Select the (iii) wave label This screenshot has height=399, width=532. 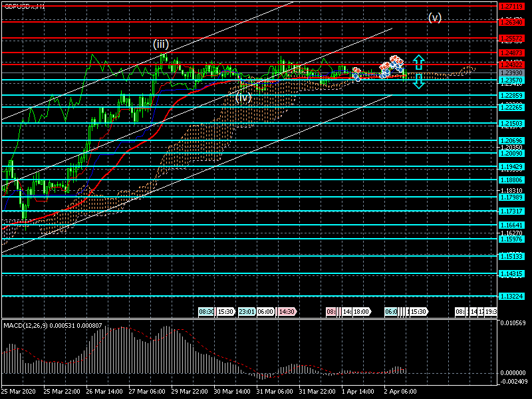[160, 45]
